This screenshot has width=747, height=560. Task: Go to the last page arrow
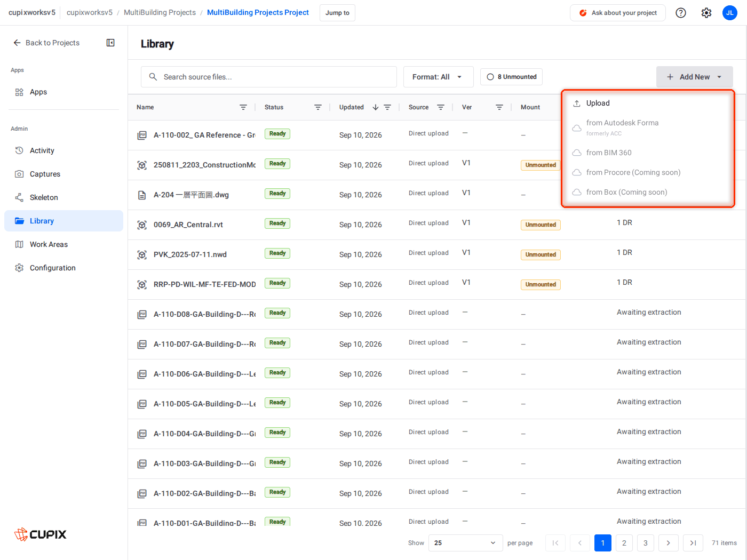pos(693,543)
